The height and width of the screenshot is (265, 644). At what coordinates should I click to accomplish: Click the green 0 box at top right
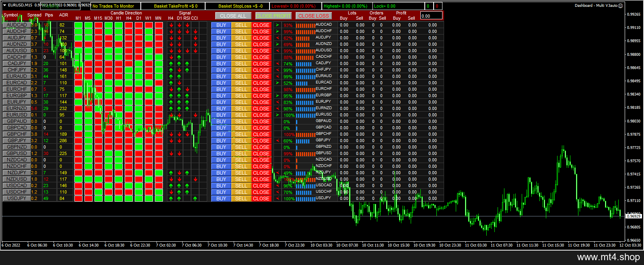pyautogui.click(x=429, y=6)
